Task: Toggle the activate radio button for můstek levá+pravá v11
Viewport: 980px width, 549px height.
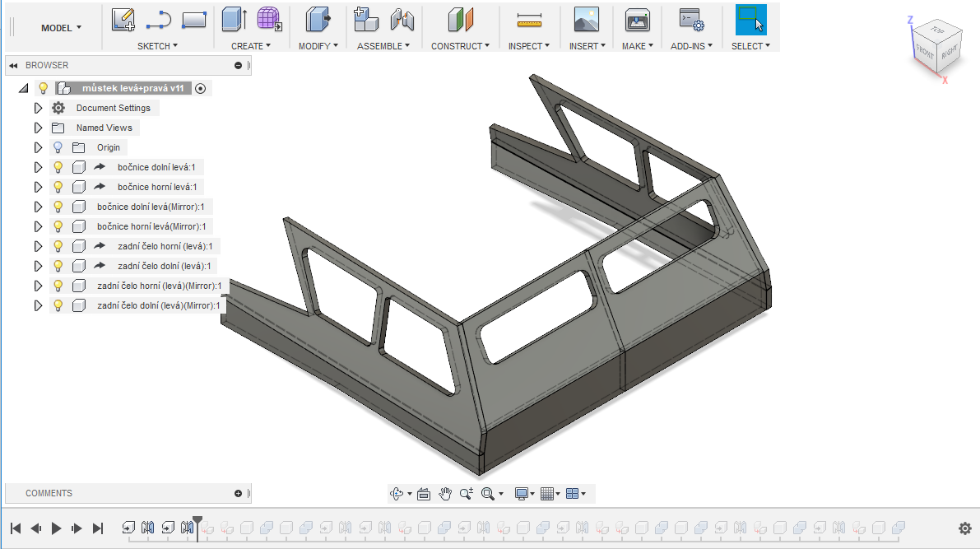Action: point(200,88)
